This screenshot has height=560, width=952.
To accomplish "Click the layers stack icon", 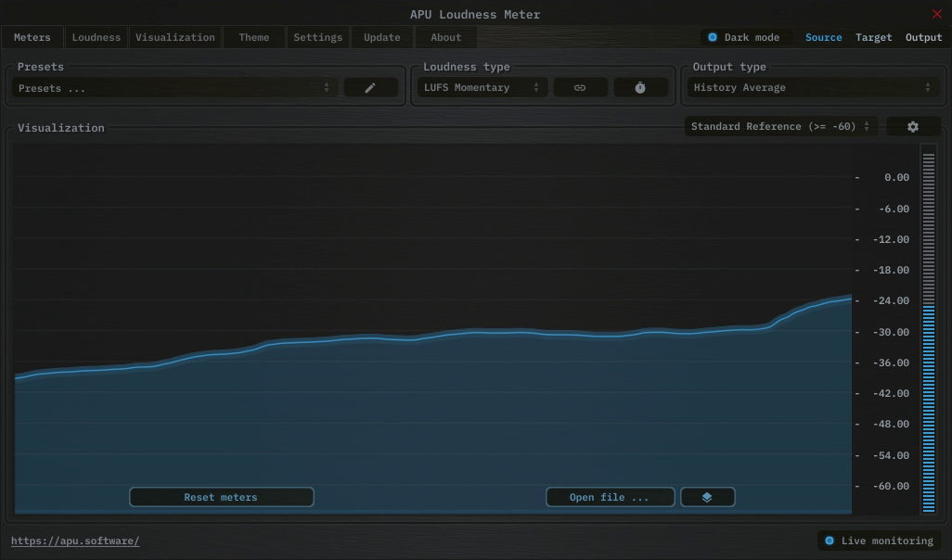I will (x=707, y=498).
